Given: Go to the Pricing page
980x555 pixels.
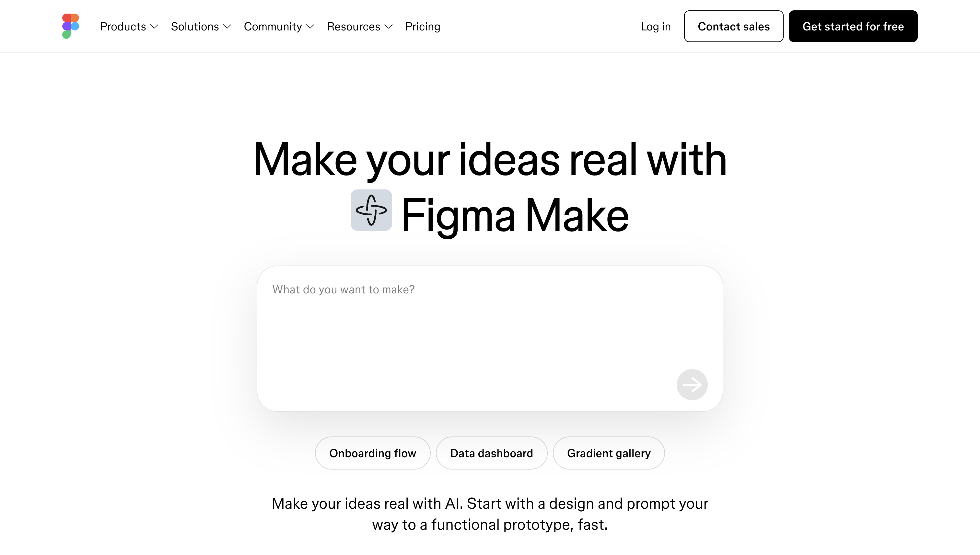Looking at the screenshot, I should pos(422,27).
